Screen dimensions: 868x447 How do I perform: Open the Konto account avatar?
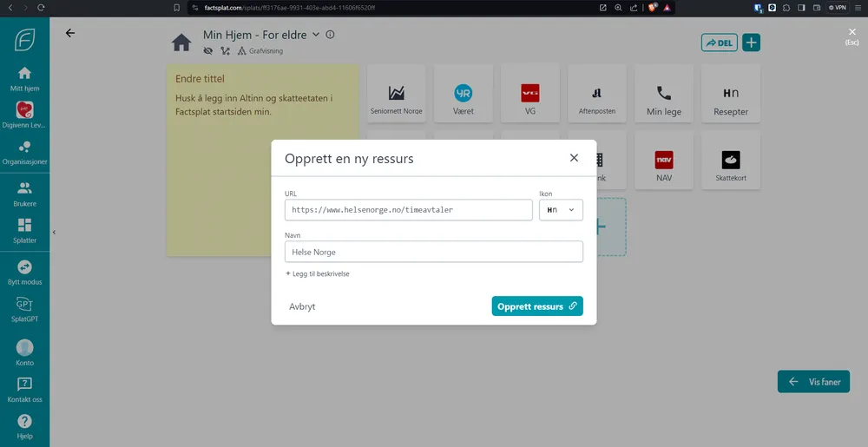[24, 347]
